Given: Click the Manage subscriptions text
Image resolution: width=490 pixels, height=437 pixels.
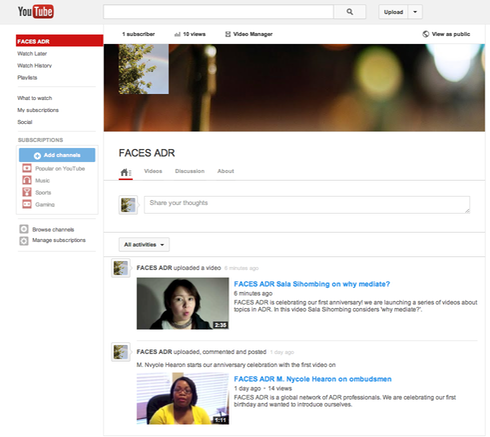Looking at the screenshot, I should point(59,240).
